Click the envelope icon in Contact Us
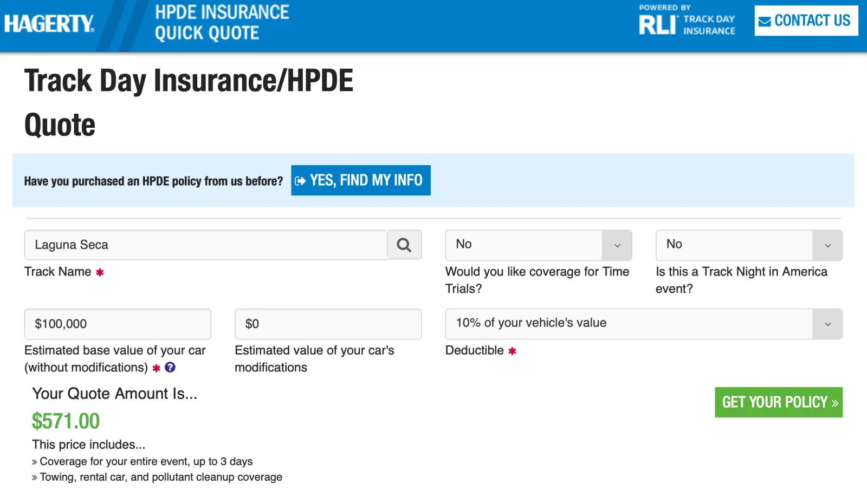867x504 pixels. 765,22
